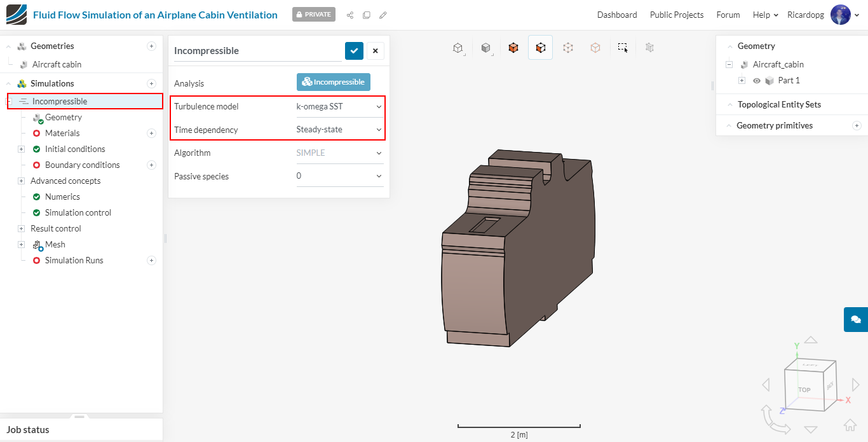Expand the Part 1 geometry node
This screenshot has width=868, height=442.
pos(742,81)
